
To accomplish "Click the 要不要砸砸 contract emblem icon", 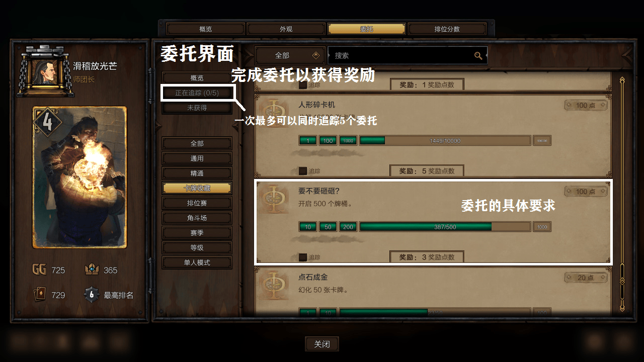I will [273, 199].
